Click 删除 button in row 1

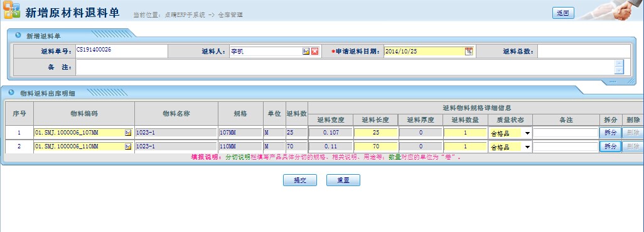coord(633,133)
